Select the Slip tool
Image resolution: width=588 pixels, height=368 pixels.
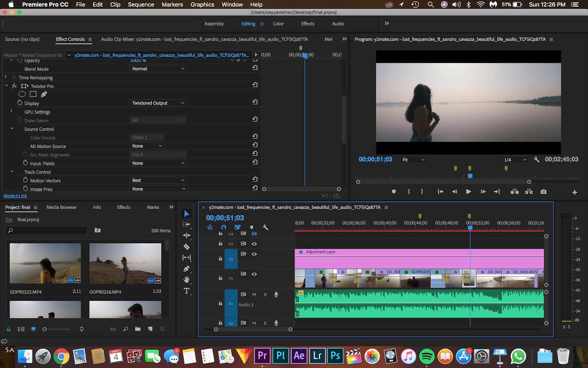pyautogui.click(x=186, y=258)
